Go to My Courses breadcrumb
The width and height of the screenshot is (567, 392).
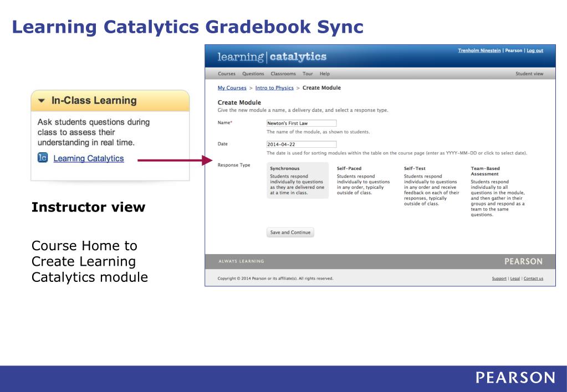[232, 88]
